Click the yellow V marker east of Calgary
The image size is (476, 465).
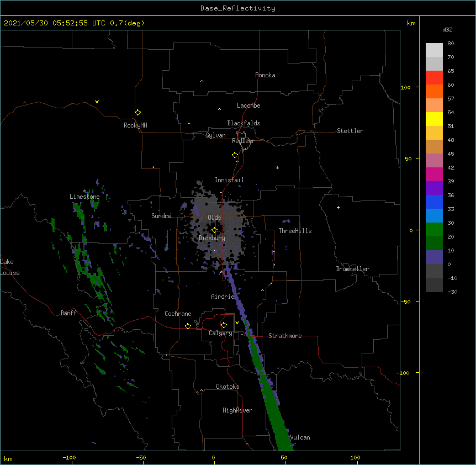(x=237, y=323)
